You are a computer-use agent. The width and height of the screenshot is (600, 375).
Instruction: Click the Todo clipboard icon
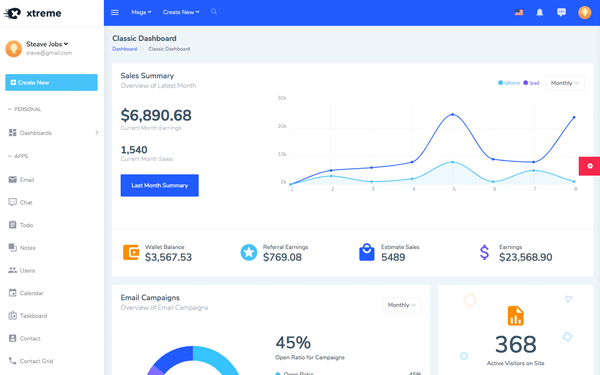point(13,225)
